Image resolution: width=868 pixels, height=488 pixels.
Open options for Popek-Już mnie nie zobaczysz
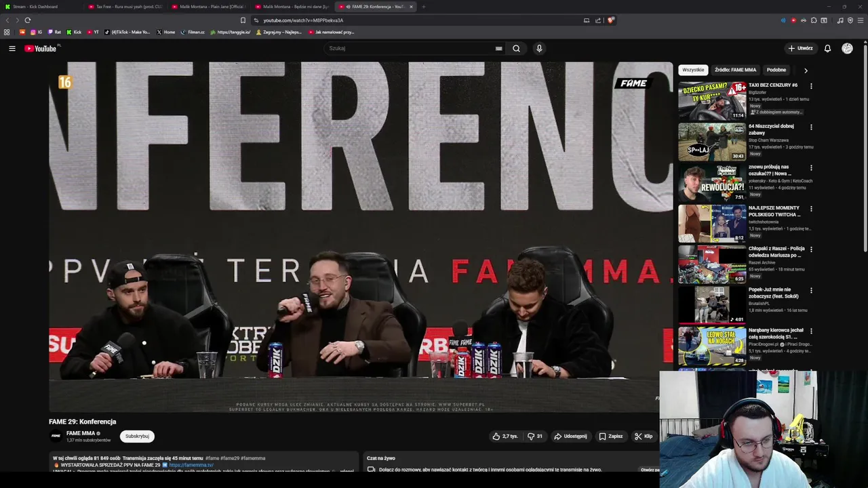811,291
